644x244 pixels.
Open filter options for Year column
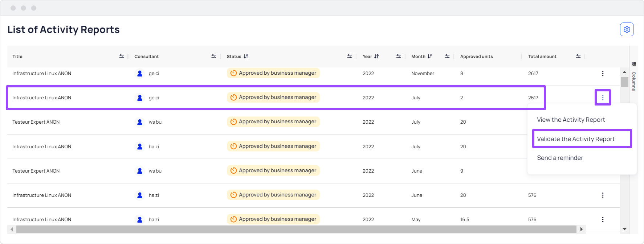399,56
